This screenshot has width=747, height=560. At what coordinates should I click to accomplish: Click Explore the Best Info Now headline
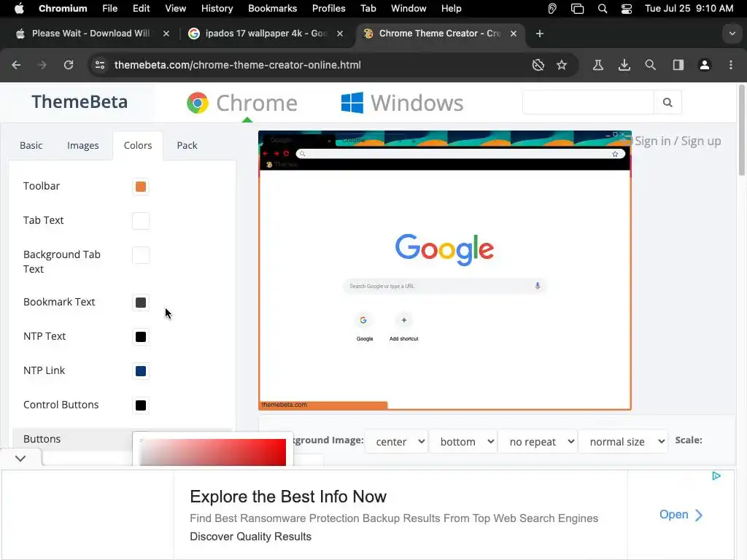tap(287, 497)
